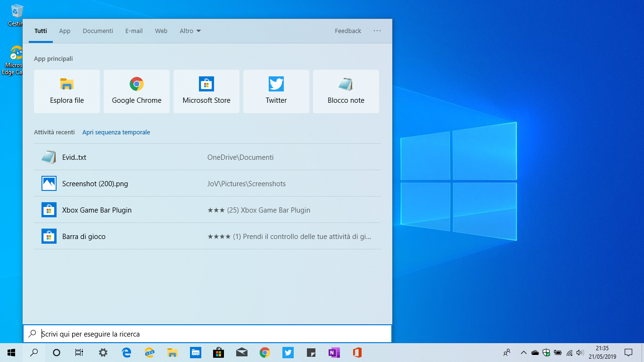Select the Microsoft Edge Canary desktop shortcut
Viewport: 644px width, 362px height.
[13, 60]
